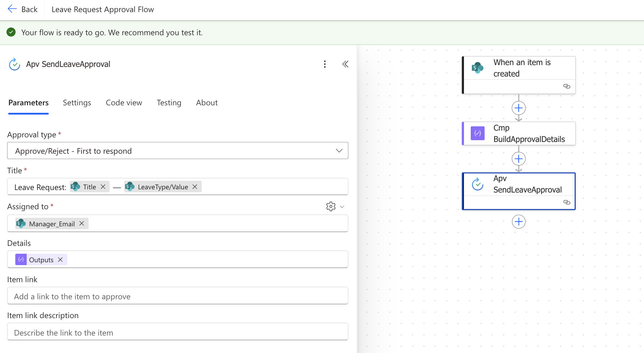Screen dimensions: 644x353
Task: Select the Settings tab
Action: coord(77,102)
